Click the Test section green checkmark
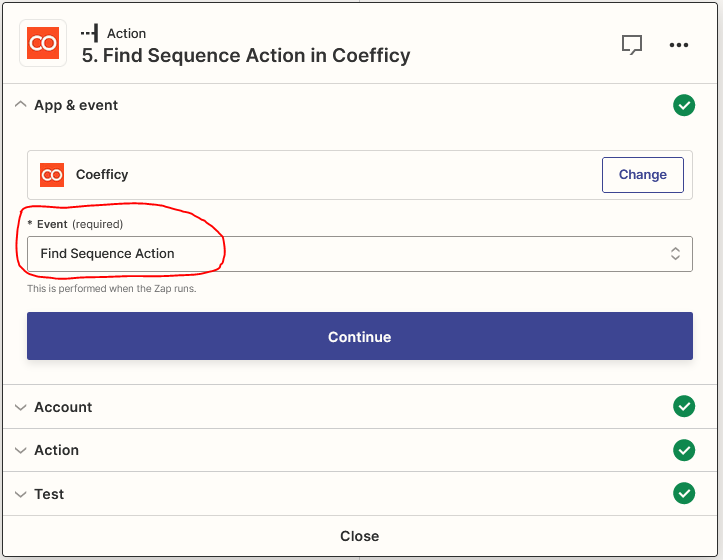Viewport: 723px width, 560px height. tap(684, 493)
